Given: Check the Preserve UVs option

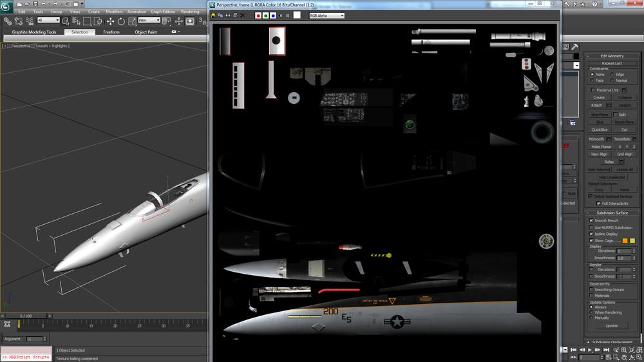Looking at the screenshot, I should (x=593, y=90).
